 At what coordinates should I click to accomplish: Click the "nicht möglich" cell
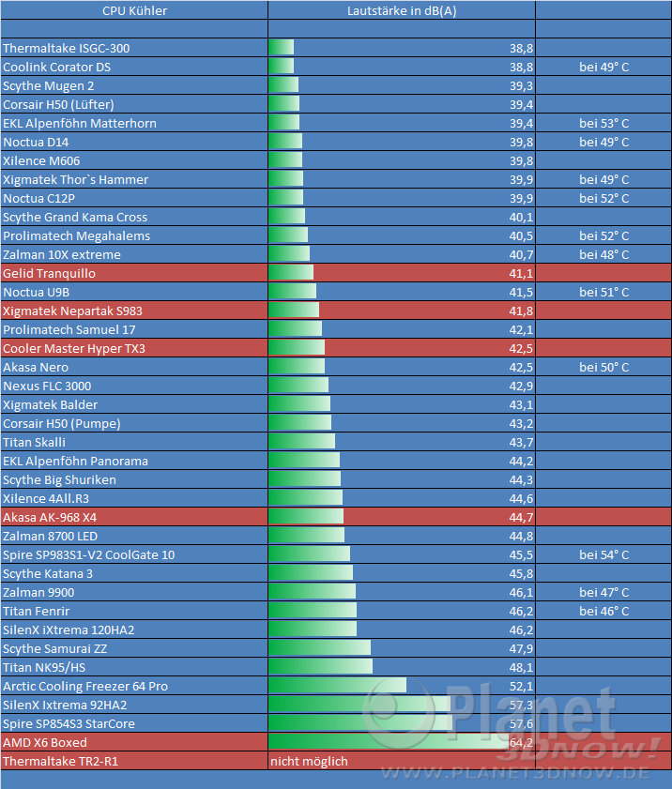coord(309,761)
